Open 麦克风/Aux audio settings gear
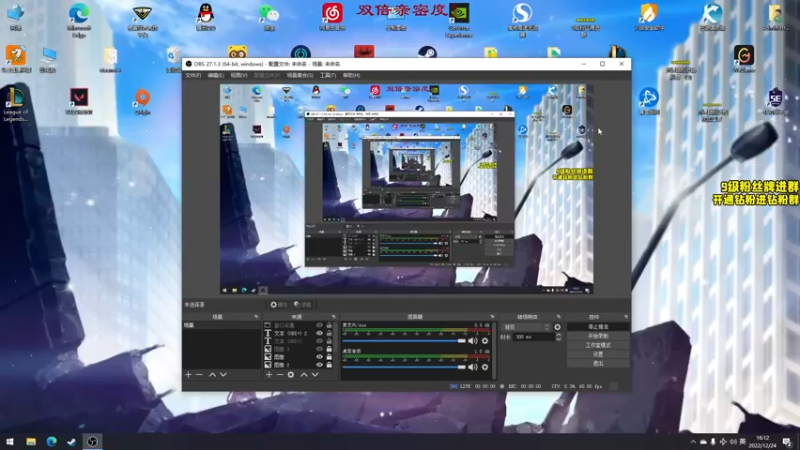 point(485,341)
